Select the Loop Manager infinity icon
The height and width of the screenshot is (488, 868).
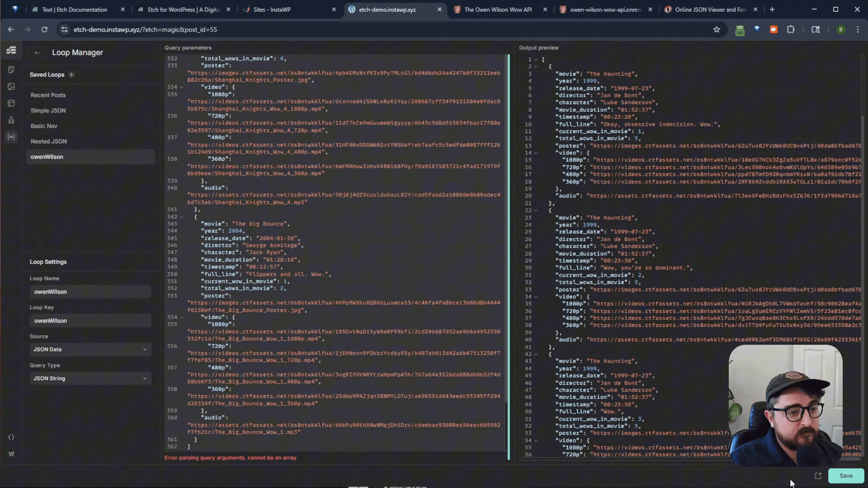[x=11, y=136]
